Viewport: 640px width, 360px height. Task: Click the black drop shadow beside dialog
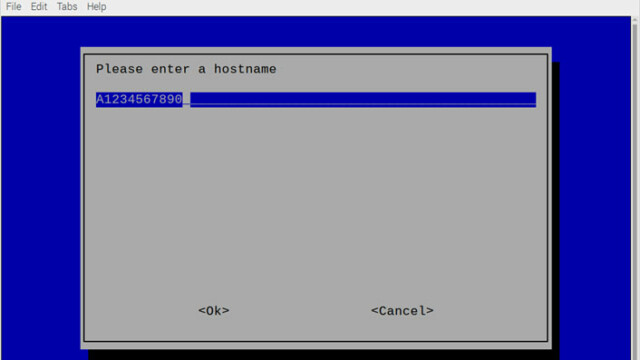tap(556, 204)
